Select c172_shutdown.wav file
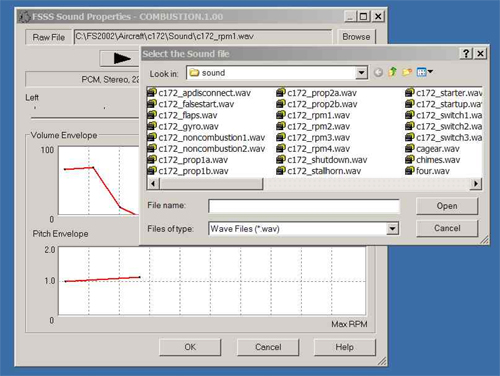The width and height of the screenshot is (500, 376). pos(322,160)
